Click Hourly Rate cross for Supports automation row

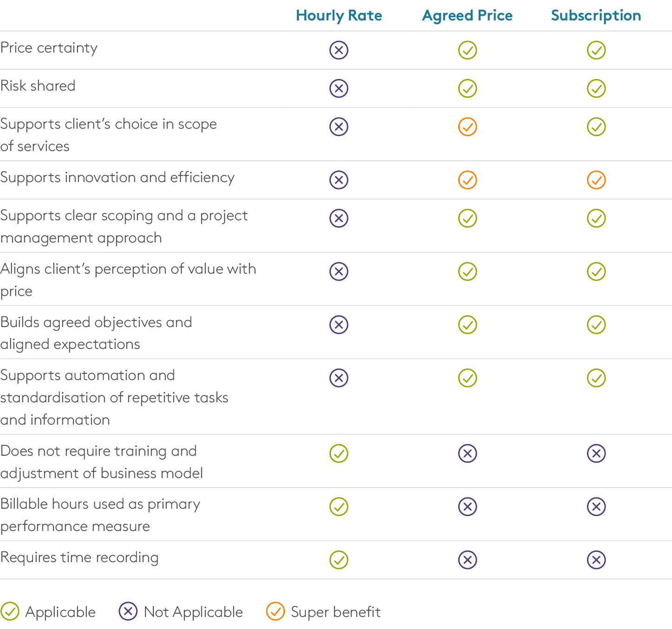pyautogui.click(x=339, y=378)
